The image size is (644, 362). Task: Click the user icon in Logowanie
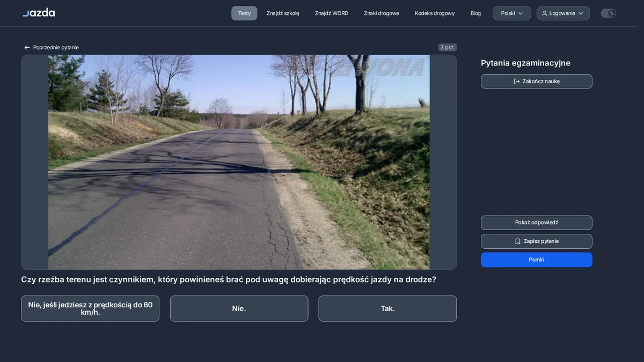pos(545,13)
